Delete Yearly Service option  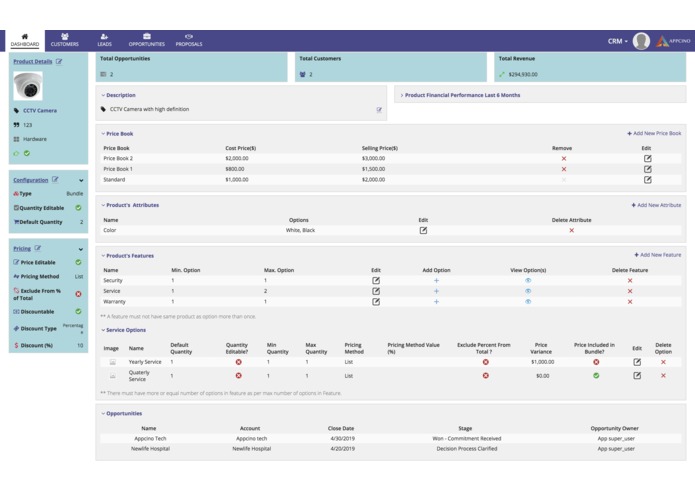tap(663, 362)
